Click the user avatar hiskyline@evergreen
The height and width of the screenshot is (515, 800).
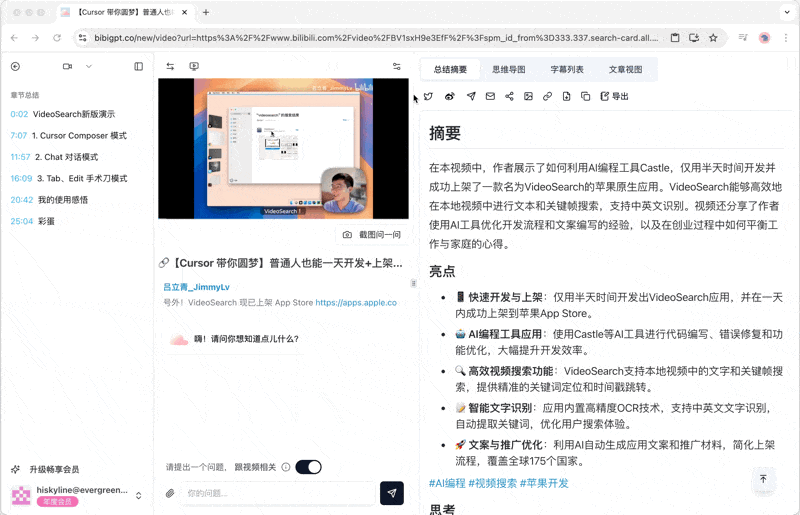point(21,496)
